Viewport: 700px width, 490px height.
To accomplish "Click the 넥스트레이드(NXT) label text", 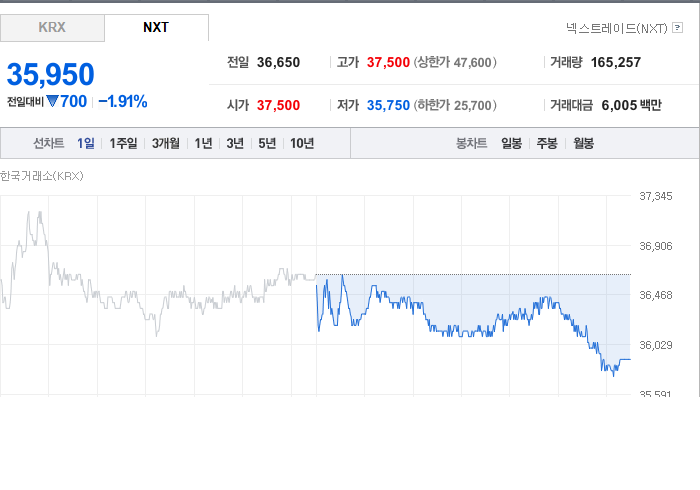I will tap(617, 29).
